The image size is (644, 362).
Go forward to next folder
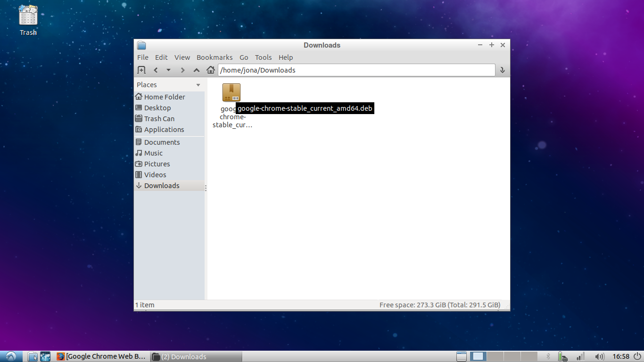(182, 70)
